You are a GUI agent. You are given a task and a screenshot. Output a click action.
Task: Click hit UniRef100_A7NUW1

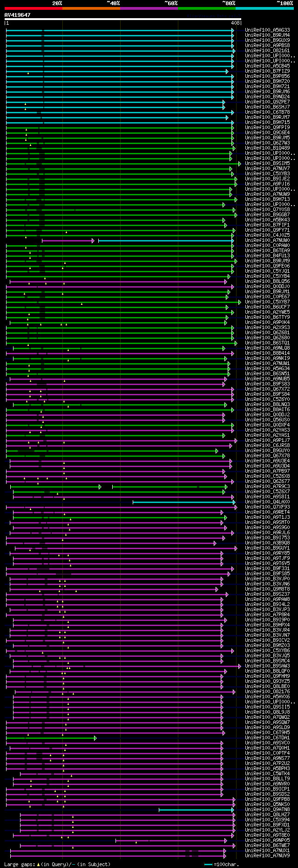267,364
